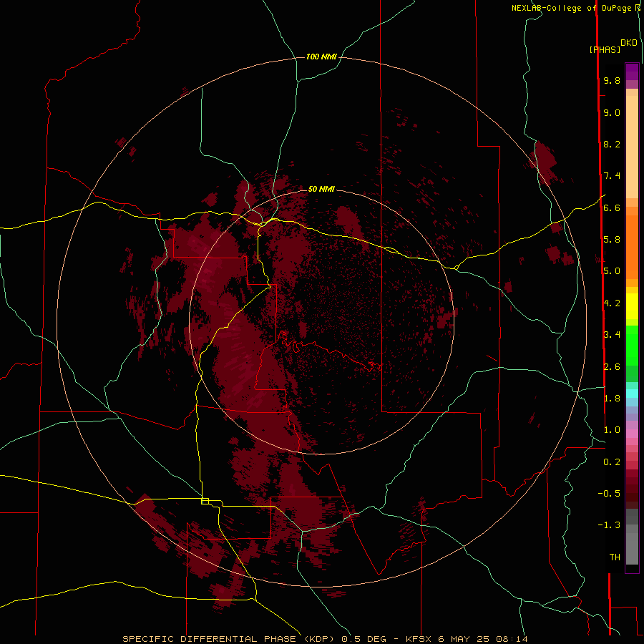The image size is (644, 644).
Task: Select the 5.8 scale value
Action: click(612, 240)
